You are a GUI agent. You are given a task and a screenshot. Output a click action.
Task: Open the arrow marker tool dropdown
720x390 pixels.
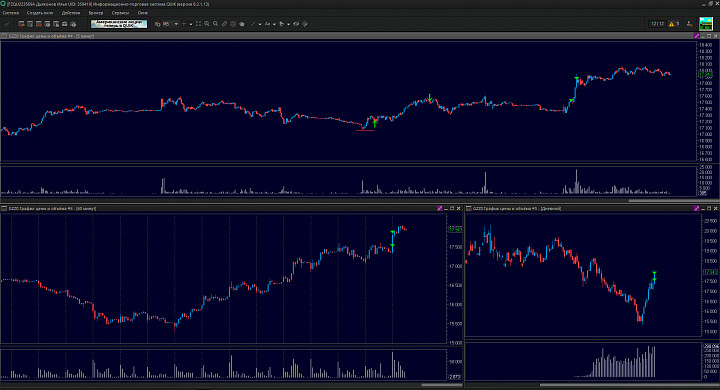tap(288, 24)
